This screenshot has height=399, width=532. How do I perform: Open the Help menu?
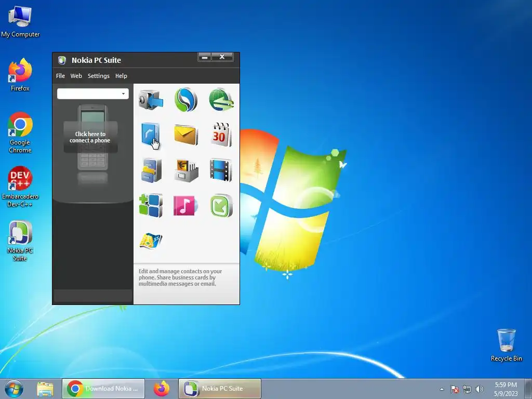[121, 76]
